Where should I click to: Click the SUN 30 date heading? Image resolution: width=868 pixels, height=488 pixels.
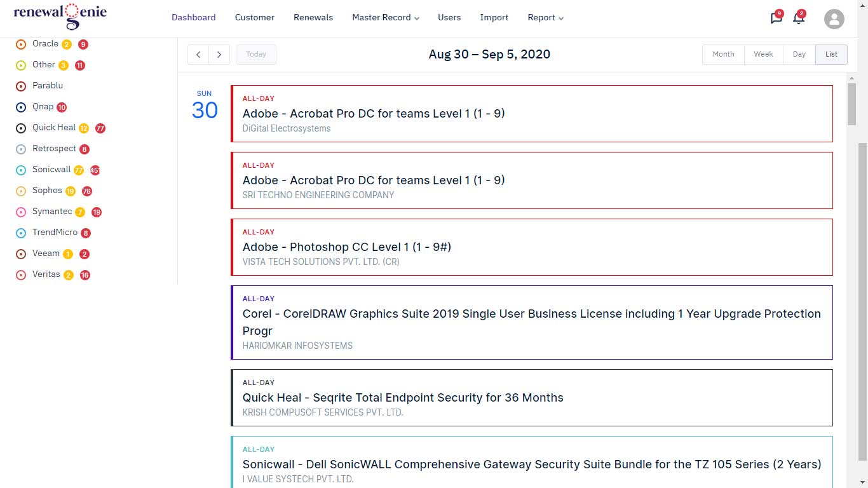click(205, 105)
